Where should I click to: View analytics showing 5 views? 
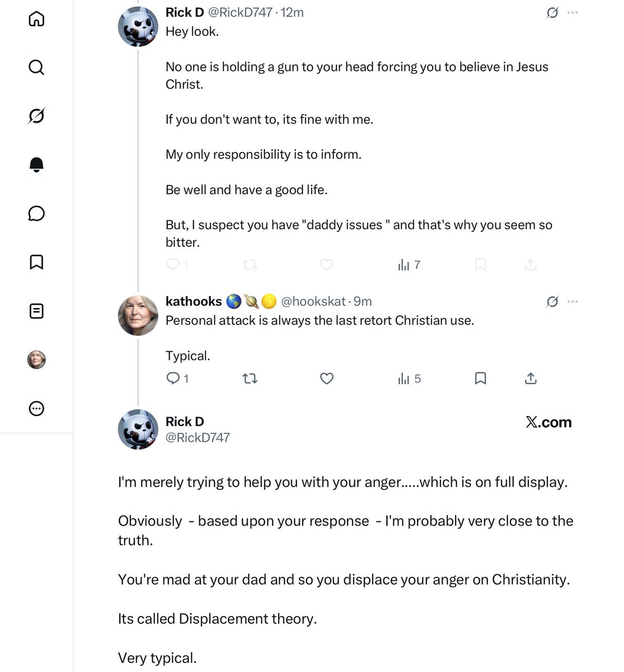coord(409,379)
